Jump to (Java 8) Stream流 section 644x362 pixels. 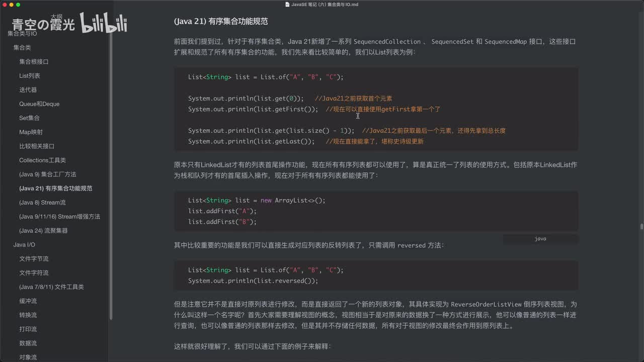coord(42,202)
